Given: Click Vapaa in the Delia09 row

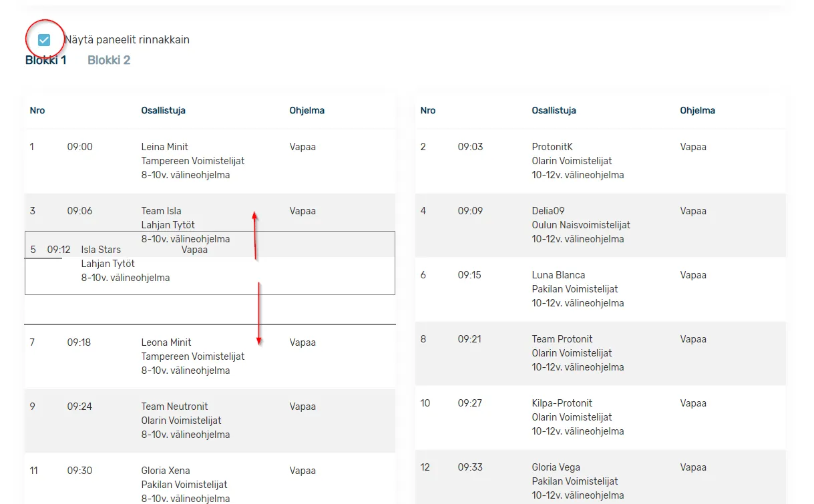Looking at the screenshot, I should [x=693, y=211].
